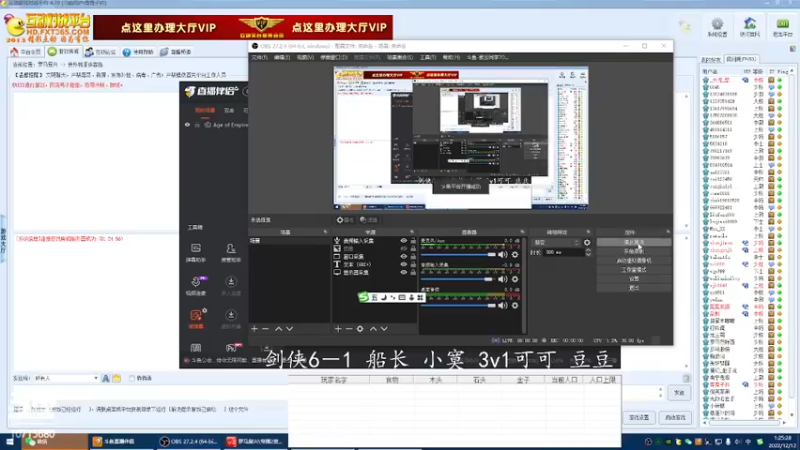Open Windows Start button on taskbar
800x450 pixels.
(9, 441)
